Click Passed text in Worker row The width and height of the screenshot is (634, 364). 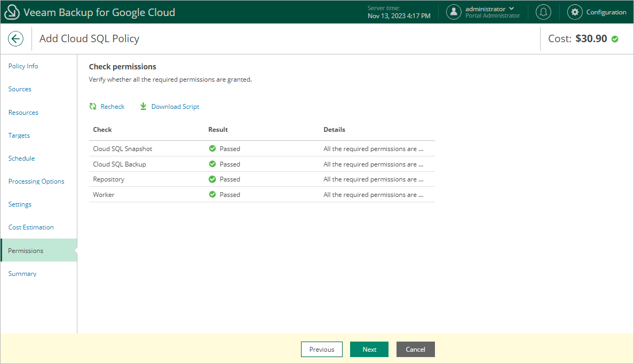point(230,194)
